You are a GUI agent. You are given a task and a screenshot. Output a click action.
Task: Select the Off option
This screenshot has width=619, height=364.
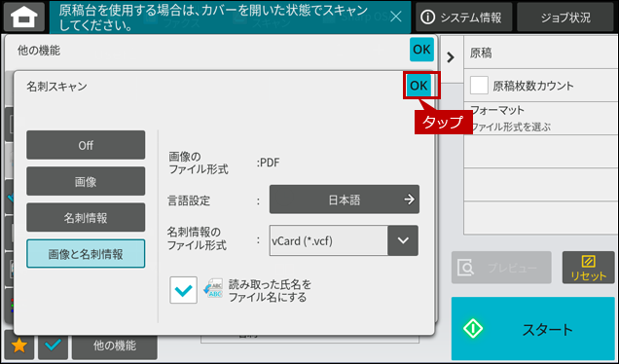[86, 145]
